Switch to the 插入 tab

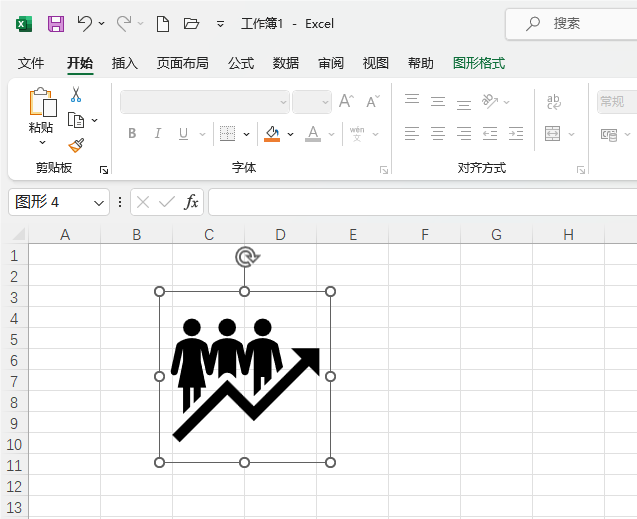pos(125,63)
